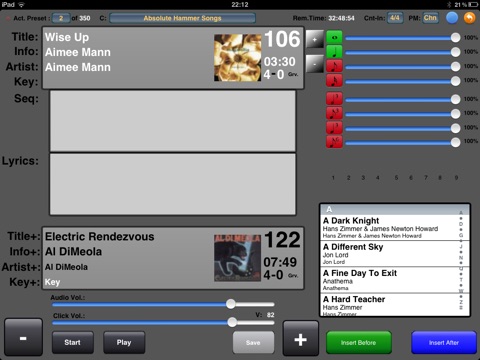Tap the grayed Save button
This screenshot has width=480, height=360.
point(253,342)
